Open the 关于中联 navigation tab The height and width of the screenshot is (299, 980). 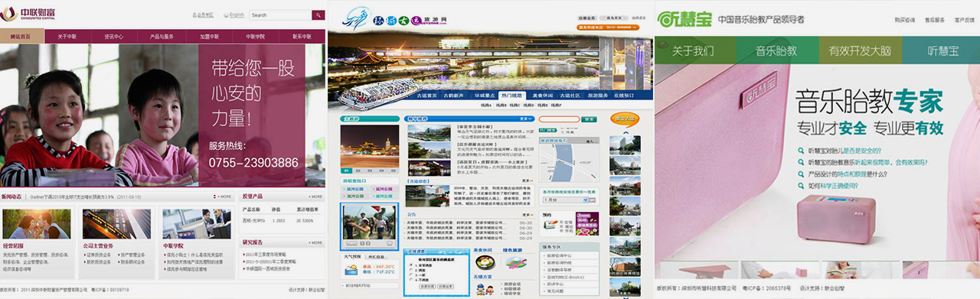67,36
